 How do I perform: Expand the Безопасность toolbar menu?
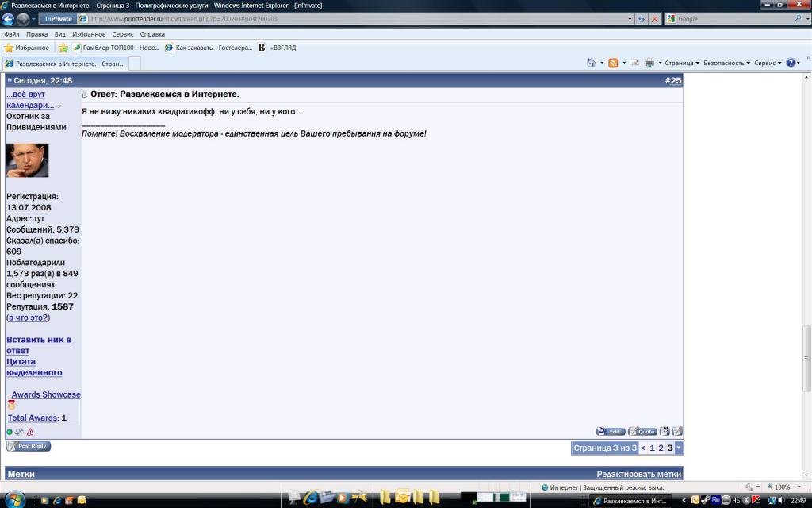[x=726, y=63]
